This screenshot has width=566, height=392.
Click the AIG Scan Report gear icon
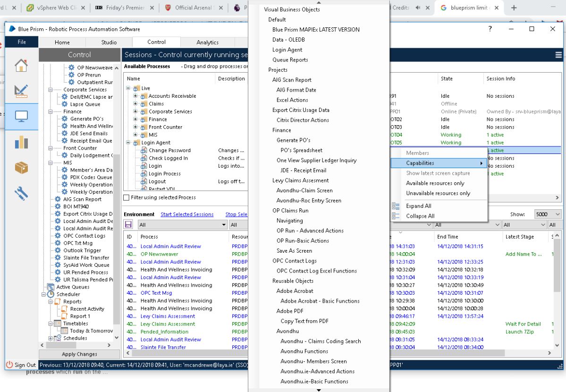[x=58, y=199]
